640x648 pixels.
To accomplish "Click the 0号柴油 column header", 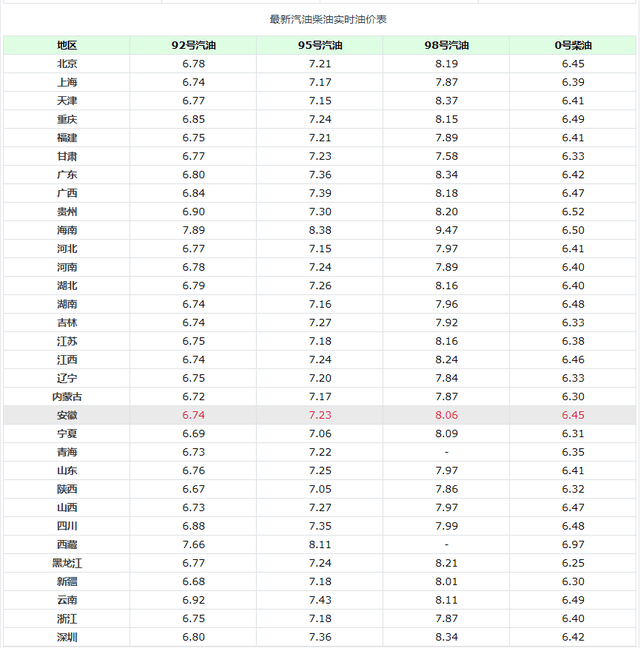I will (573, 45).
